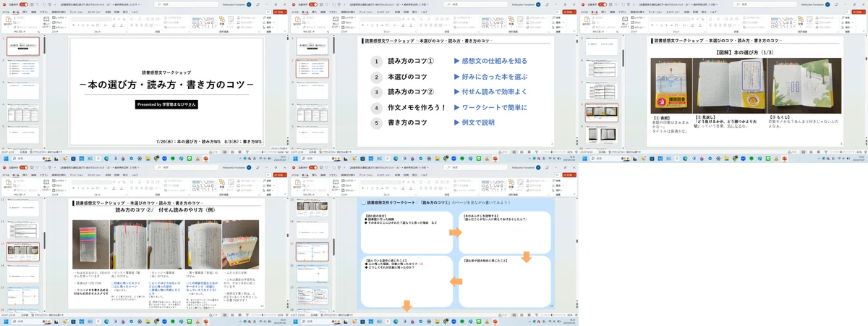The width and height of the screenshot is (868, 326).
Task: Select Slide Sorter view in worksheet-slide window
Action: coord(522,315)
